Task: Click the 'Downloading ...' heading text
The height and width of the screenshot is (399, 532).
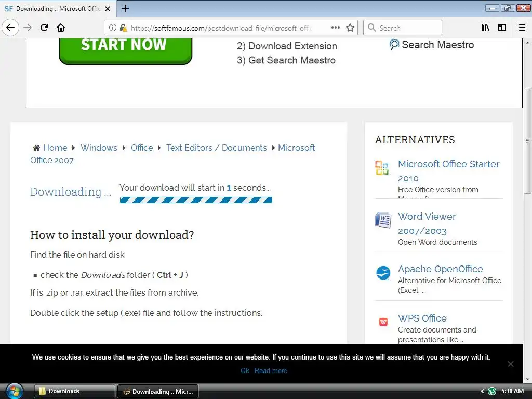Action: [x=71, y=192]
